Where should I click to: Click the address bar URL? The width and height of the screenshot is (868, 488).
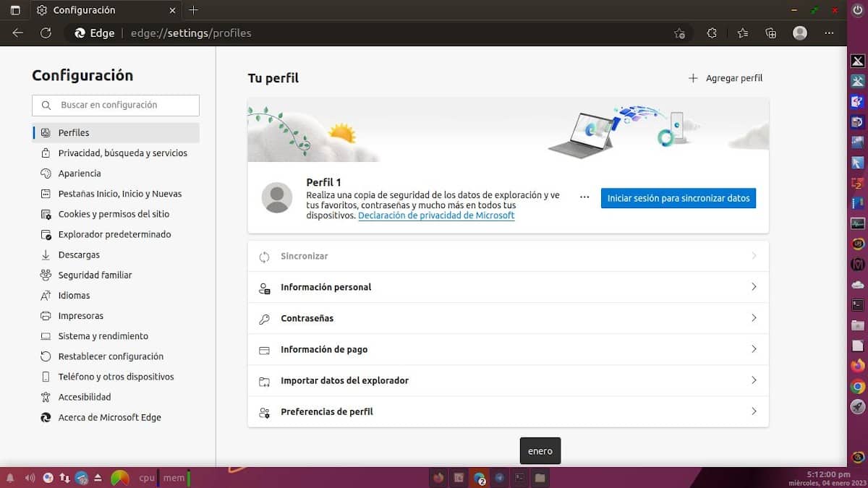(x=191, y=33)
